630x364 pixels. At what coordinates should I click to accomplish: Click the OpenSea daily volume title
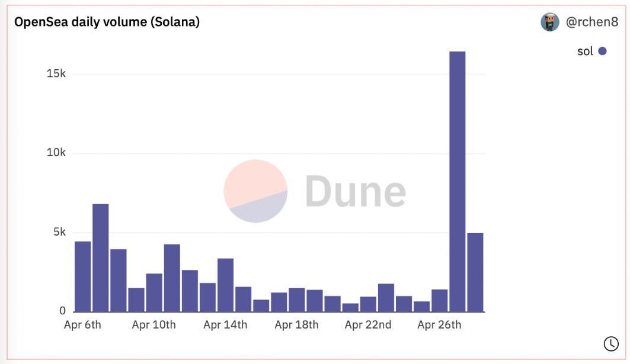pos(107,22)
